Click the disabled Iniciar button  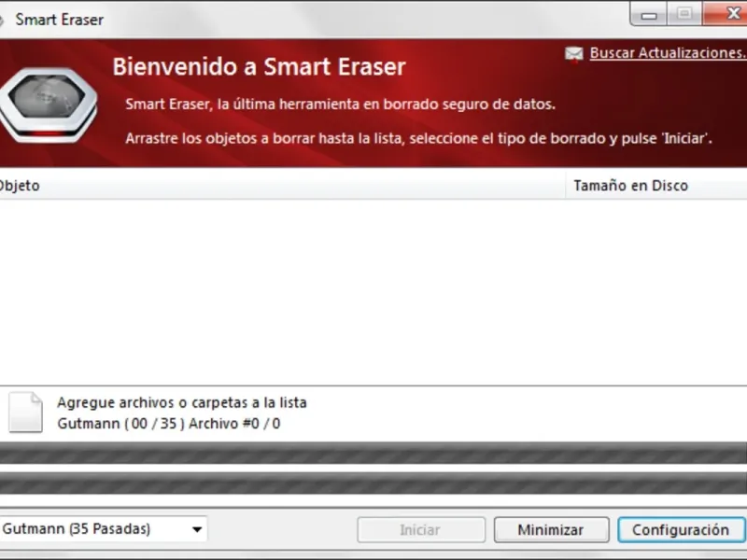click(x=421, y=529)
